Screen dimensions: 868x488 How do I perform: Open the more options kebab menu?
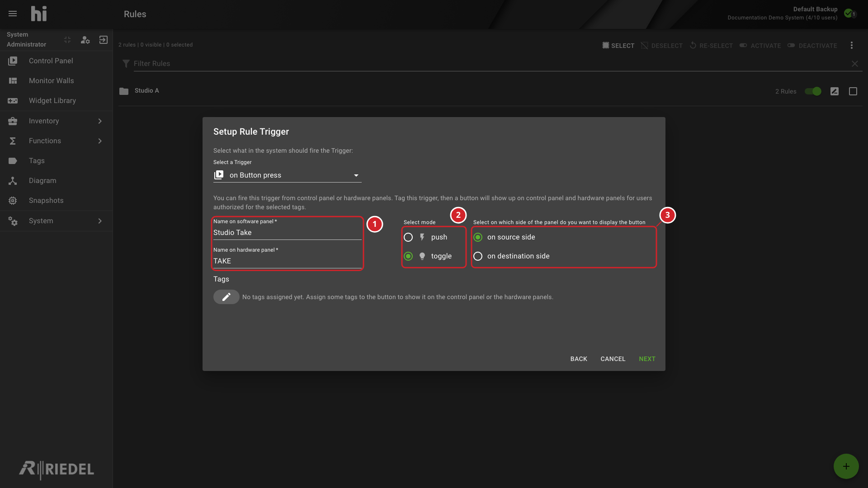pyautogui.click(x=852, y=46)
